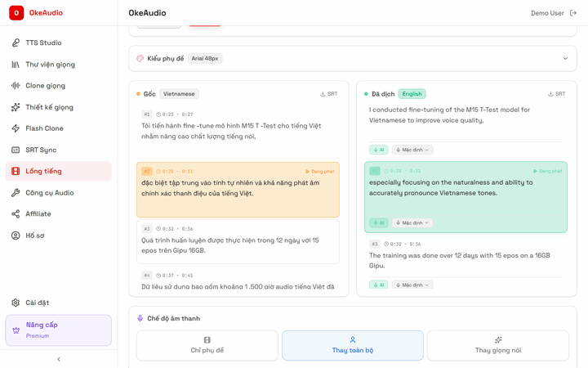Download the translated English SRT file
Image resolution: width=588 pixels, height=368 pixels.
pyautogui.click(x=557, y=94)
